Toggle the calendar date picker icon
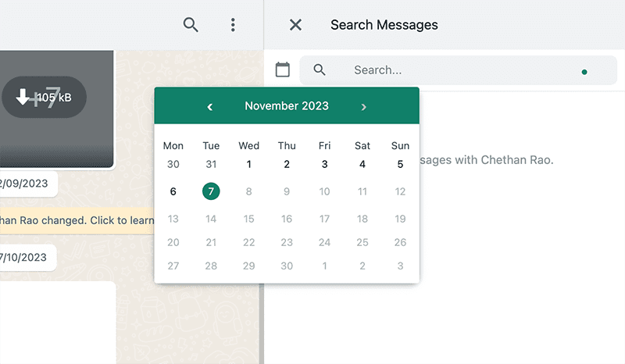Image resolution: width=625 pixels, height=364 pixels. 283,70
